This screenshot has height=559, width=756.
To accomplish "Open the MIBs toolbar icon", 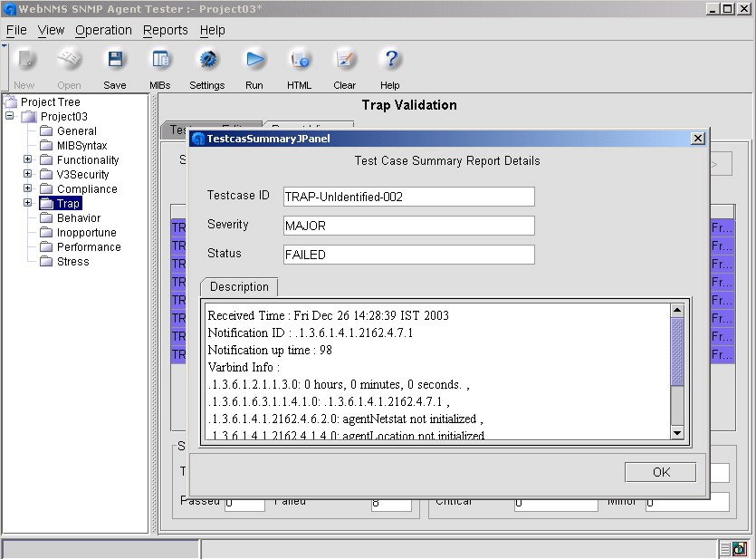I will [x=160, y=61].
